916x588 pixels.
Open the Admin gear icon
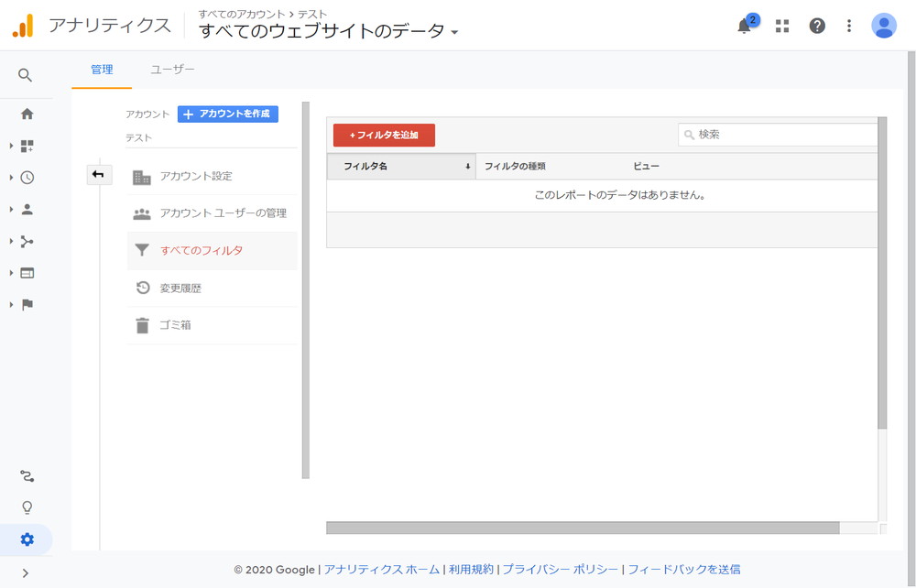(27, 539)
